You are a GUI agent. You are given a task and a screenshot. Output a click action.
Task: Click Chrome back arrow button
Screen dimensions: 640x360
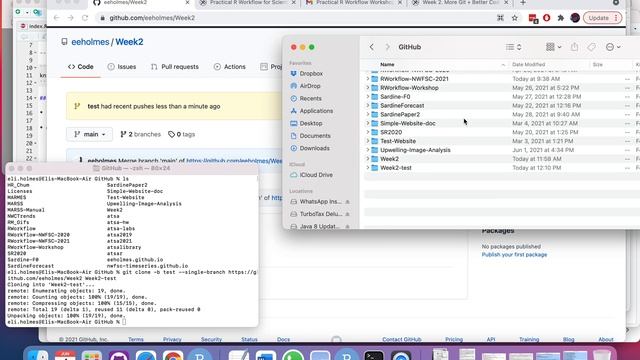57,18
